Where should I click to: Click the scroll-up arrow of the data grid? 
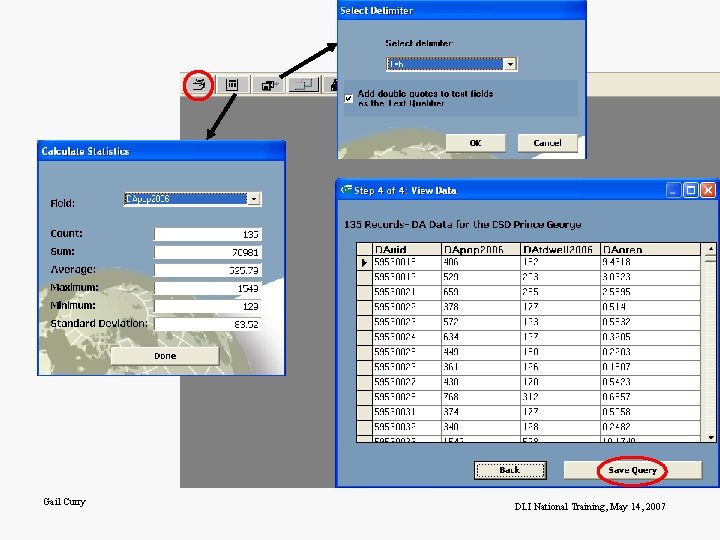coord(710,248)
